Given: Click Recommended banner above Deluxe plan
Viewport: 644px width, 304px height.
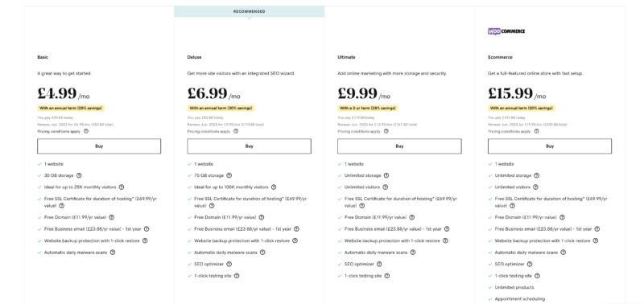Looking at the screenshot, I should tap(250, 11).
